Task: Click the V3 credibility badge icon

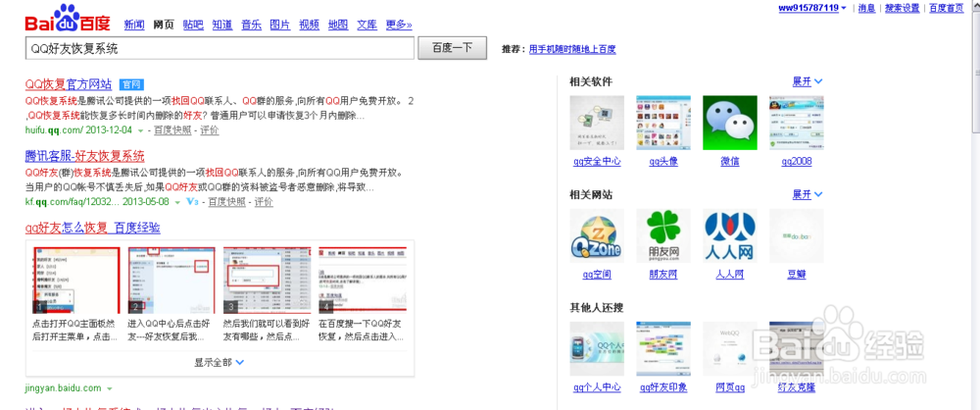Action: click(192, 201)
